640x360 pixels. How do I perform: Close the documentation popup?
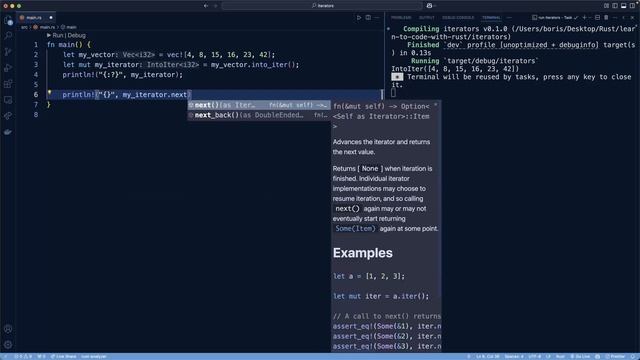(436, 105)
